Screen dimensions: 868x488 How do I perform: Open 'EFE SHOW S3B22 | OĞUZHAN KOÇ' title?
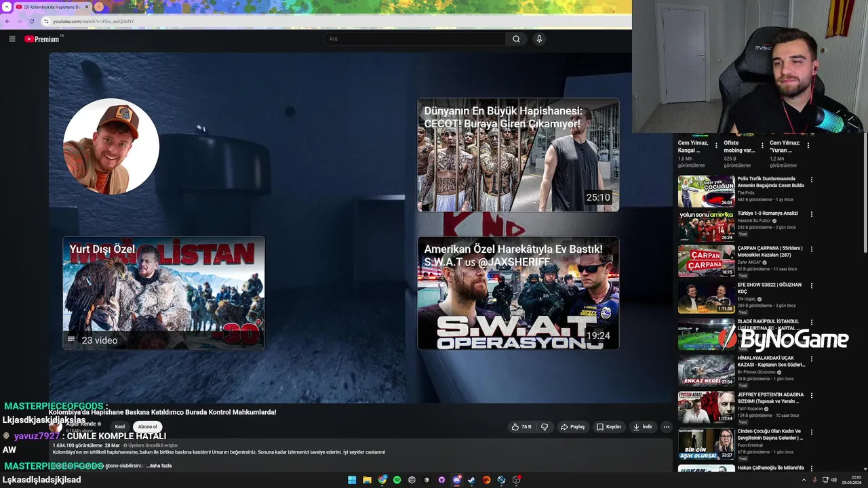769,288
